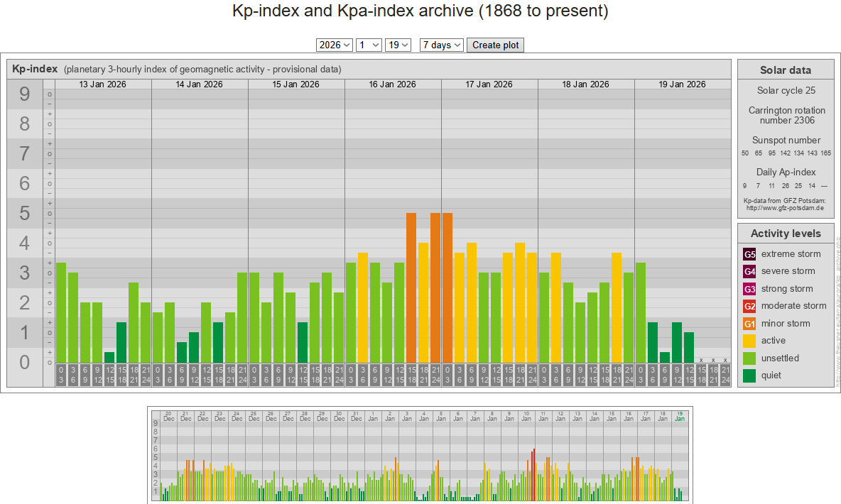The height and width of the screenshot is (504, 841).
Task: Open the year dropdown showing 2026
Action: pos(335,45)
